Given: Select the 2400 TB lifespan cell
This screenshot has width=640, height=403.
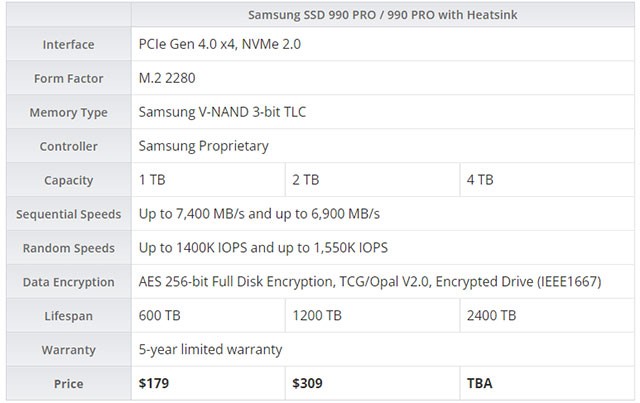Looking at the screenshot, I should [x=491, y=316].
